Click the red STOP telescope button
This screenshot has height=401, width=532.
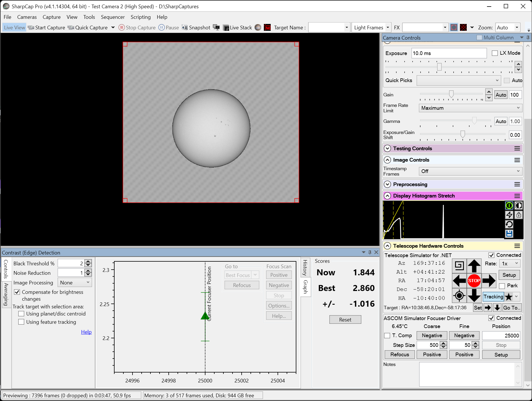(474, 281)
